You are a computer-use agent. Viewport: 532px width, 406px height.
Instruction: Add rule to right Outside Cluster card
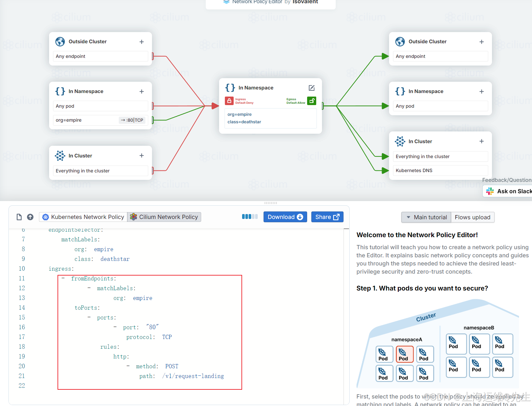click(x=482, y=42)
